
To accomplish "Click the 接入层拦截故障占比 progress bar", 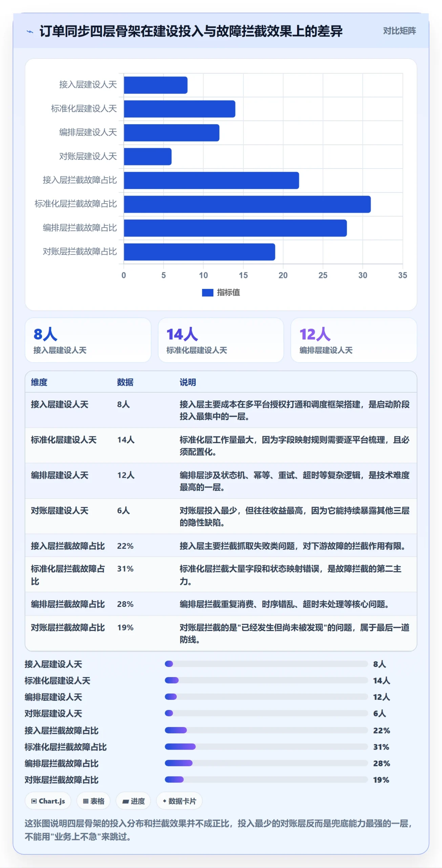I will click(266, 730).
